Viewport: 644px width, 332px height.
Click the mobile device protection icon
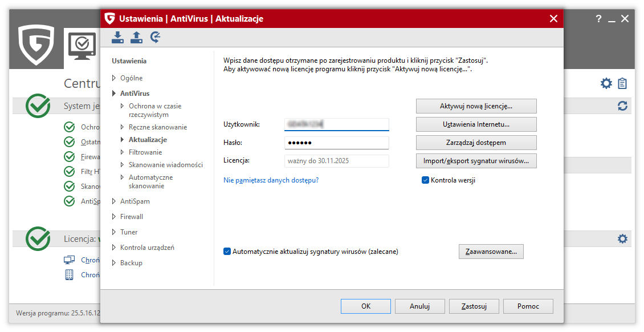70,274
